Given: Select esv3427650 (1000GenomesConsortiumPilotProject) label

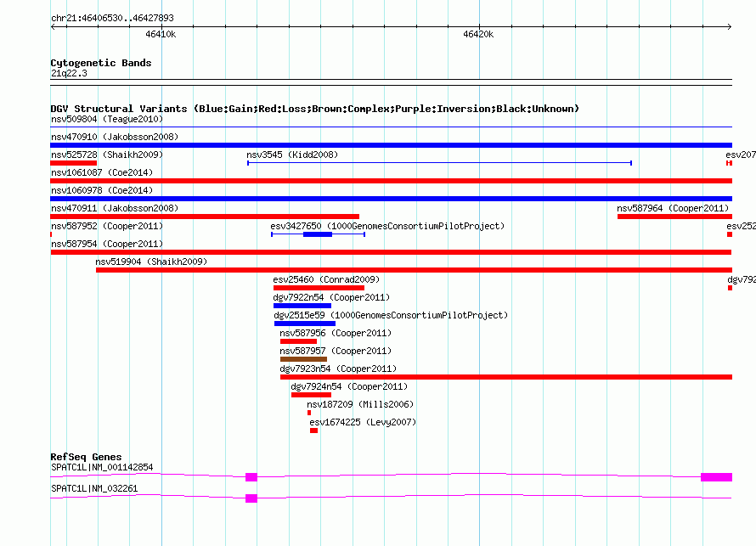Looking at the screenshot, I should tap(387, 226).
